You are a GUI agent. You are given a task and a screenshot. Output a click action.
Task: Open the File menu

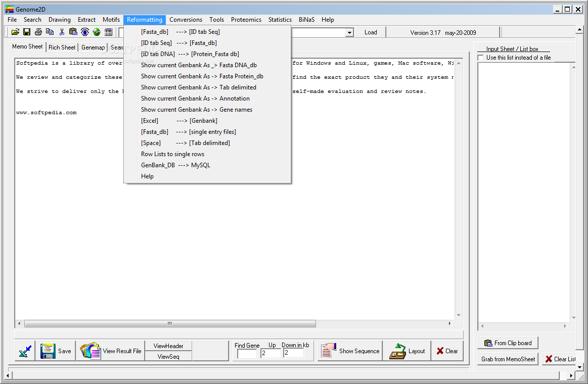(12, 20)
